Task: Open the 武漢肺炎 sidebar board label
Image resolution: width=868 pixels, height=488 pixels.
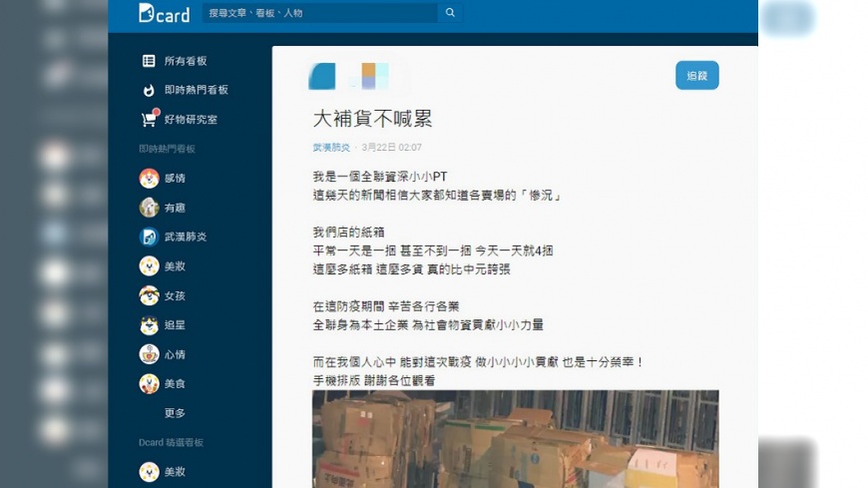Action: tap(186, 238)
